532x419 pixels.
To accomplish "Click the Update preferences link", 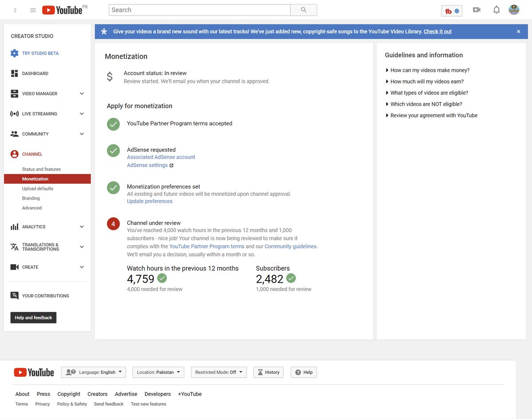I will pyautogui.click(x=149, y=201).
